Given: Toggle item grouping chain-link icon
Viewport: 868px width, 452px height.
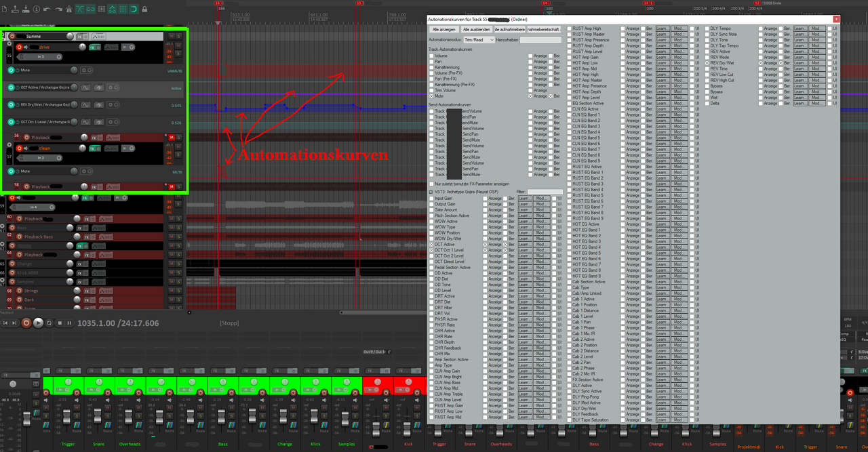Looking at the screenshot, I should [90, 9].
